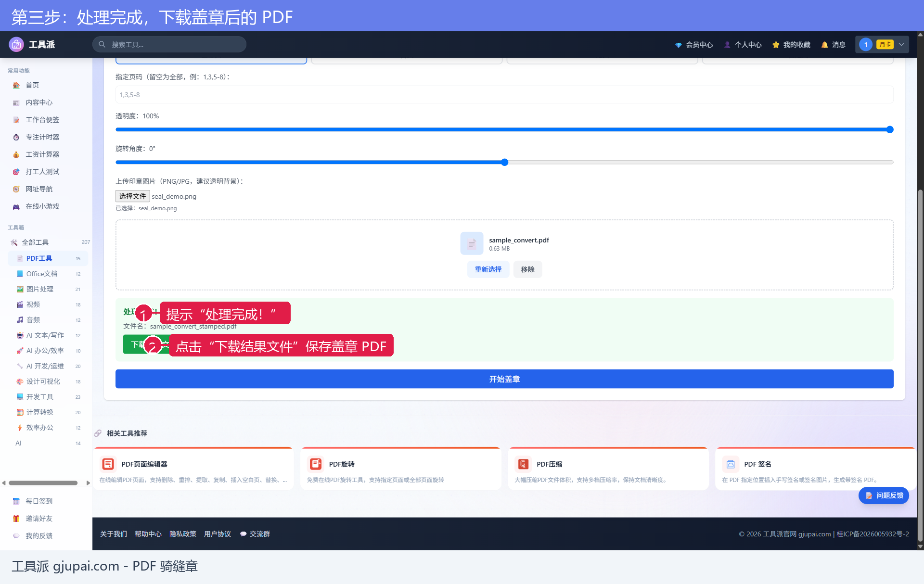Open 个人中心 user icon
This screenshot has width=924, height=584.
[x=727, y=45]
